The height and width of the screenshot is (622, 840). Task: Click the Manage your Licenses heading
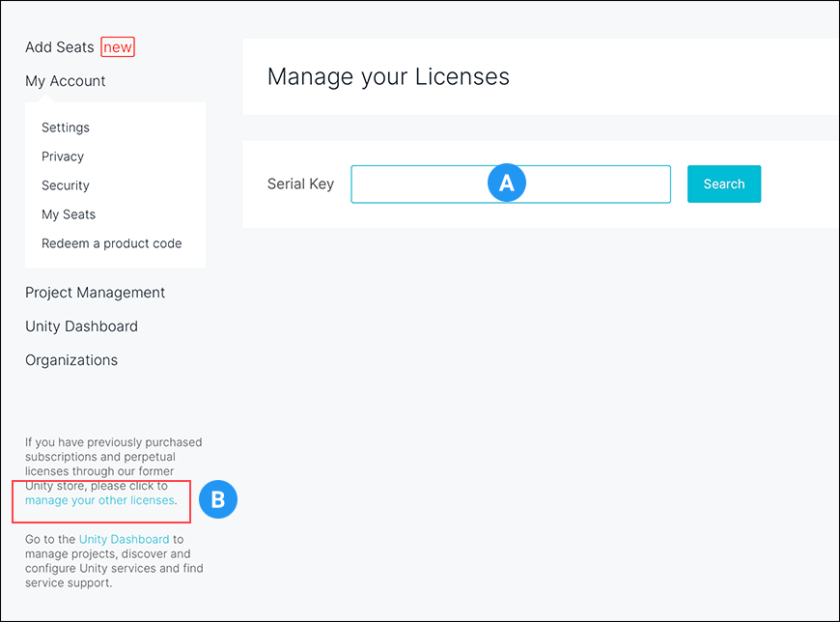[x=388, y=76]
